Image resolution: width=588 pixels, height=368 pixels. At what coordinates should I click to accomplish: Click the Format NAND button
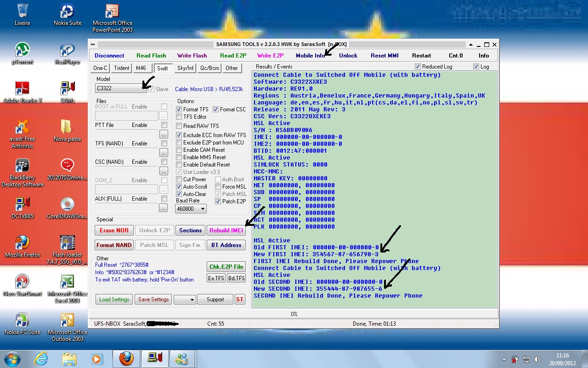[114, 245]
